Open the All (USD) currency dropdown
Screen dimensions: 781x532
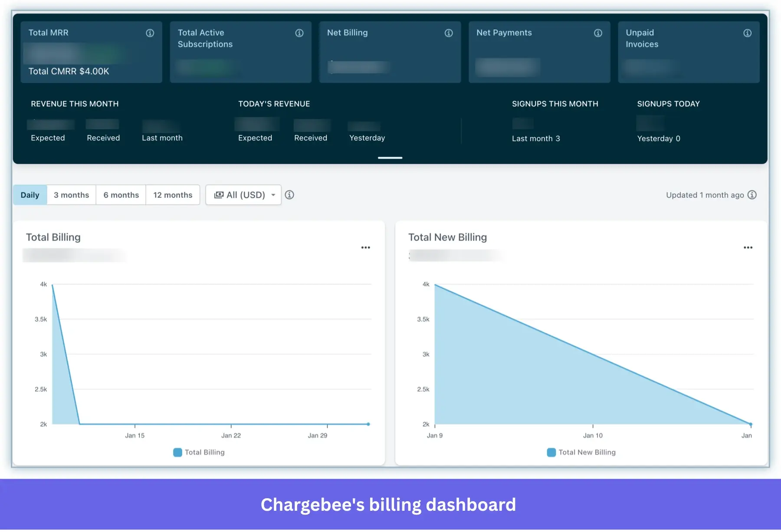pyautogui.click(x=243, y=195)
